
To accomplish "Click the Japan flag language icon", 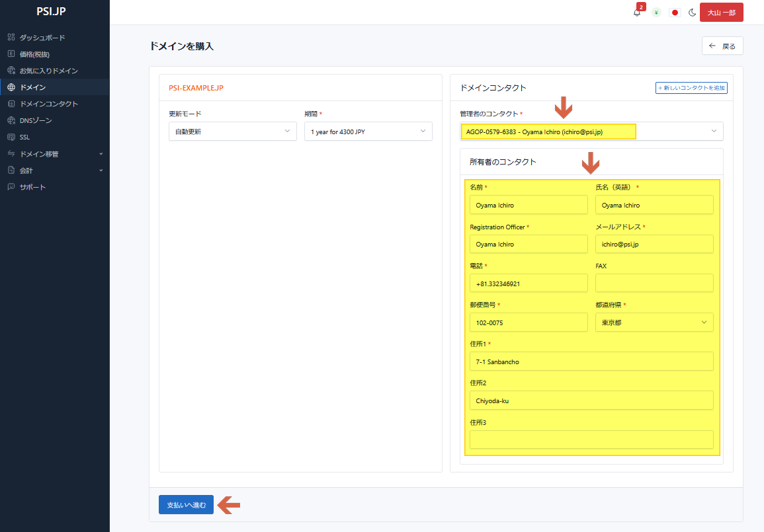I will tap(675, 13).
